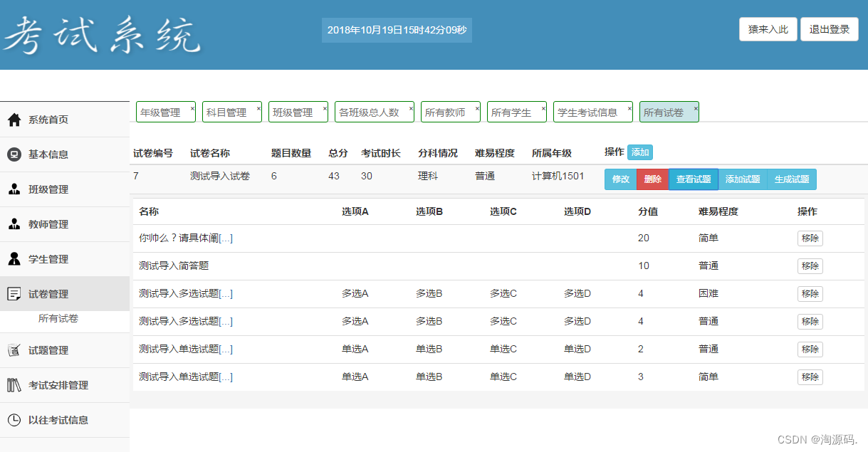
Task: Close the 学生考试信息 tab
Action: (629, 108)
